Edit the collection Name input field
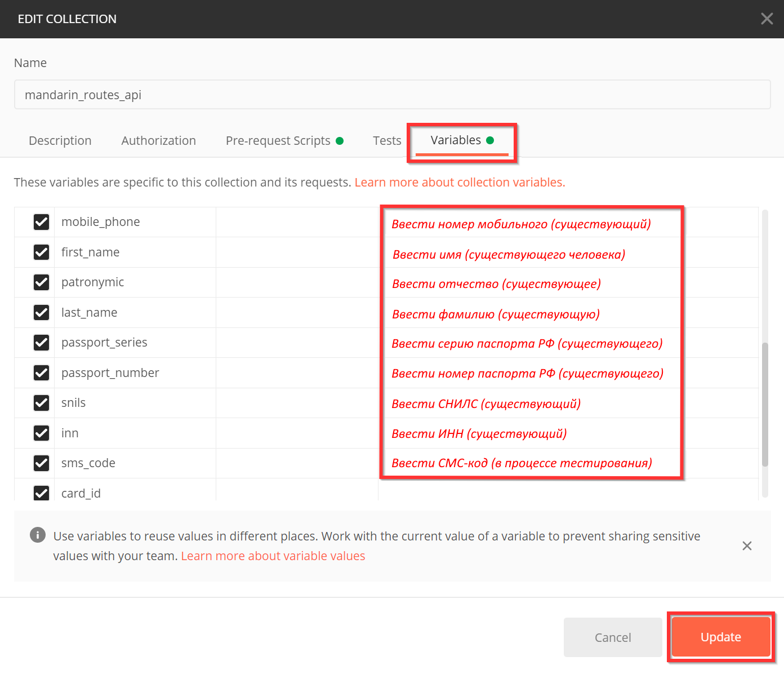 pyautogui.click(x=392, y=95)
